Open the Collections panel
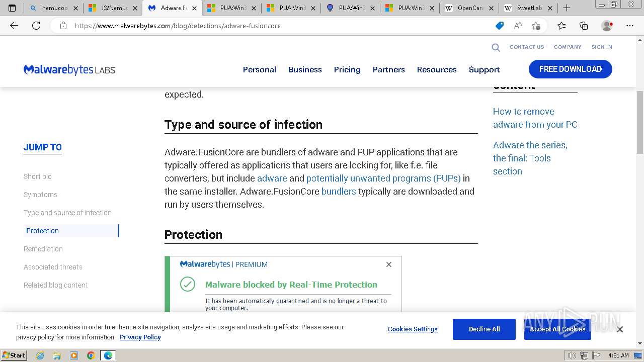Screen dimensions: 644x362 pyautogui.click(x=584, y=26)
